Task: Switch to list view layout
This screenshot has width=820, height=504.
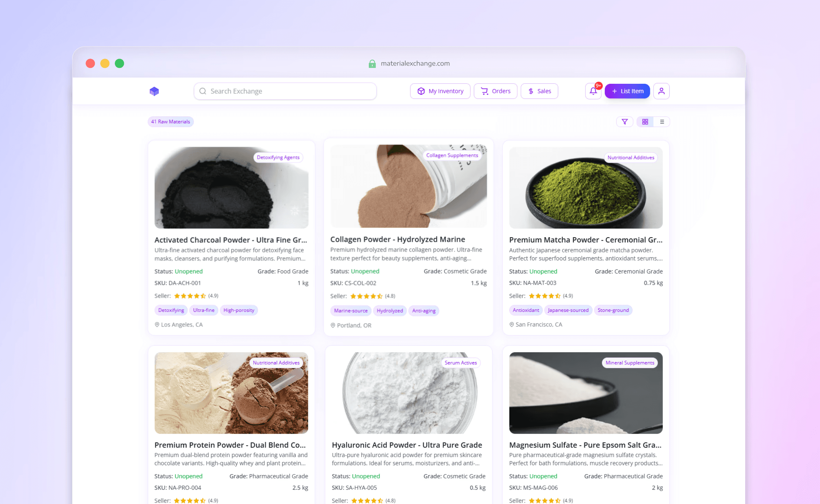Action: 662,122
